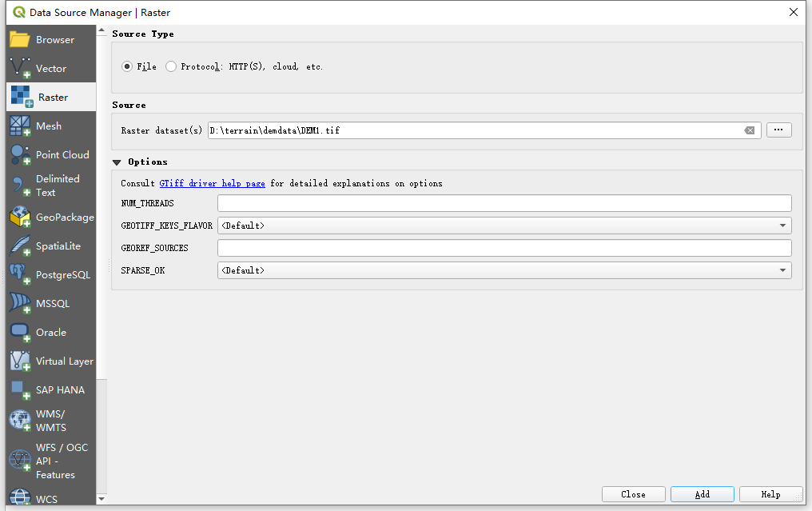Select the WFS / OGC API Features icon
Image resolution: width=812 pixels, height=511 pixels.
tap(20, 460)
